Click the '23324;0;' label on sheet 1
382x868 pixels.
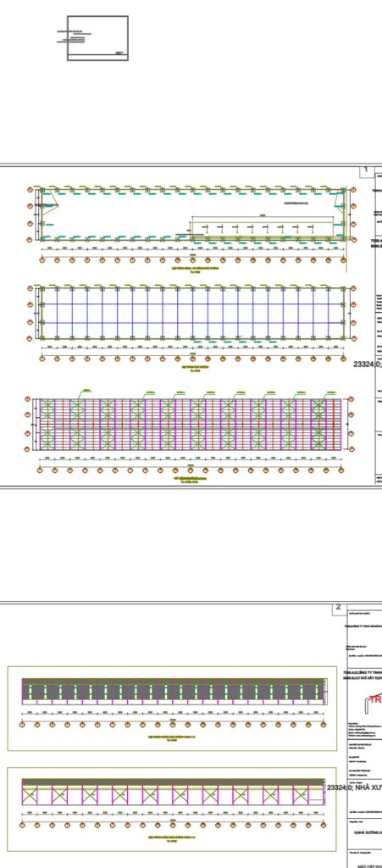coord(368,364)
